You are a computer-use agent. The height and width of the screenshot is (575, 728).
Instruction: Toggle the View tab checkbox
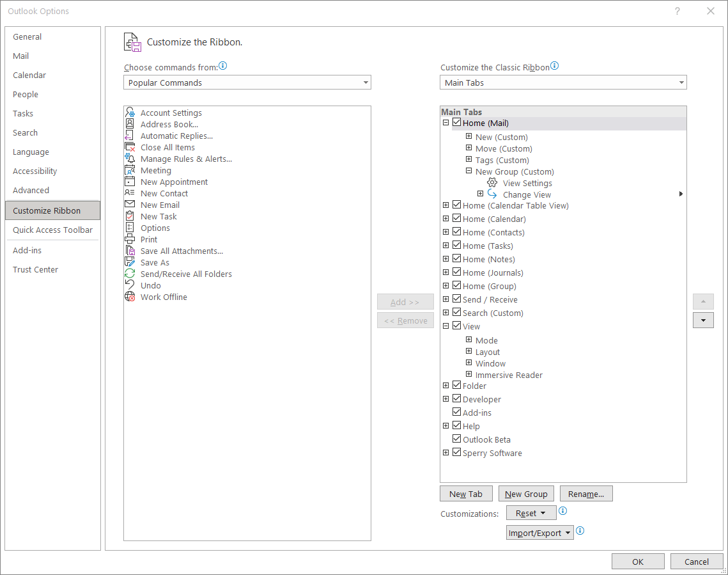point(457,326)
